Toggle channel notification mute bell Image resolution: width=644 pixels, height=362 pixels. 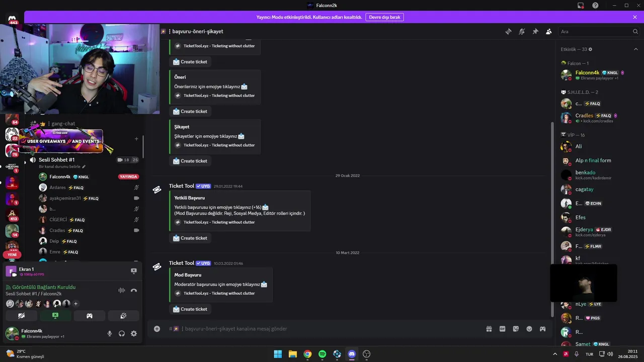522,31
